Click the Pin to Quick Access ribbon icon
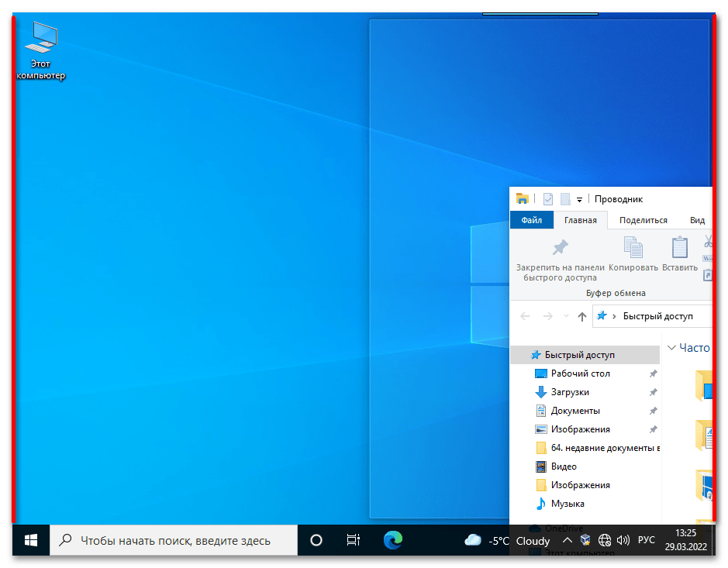 point(559,248)
